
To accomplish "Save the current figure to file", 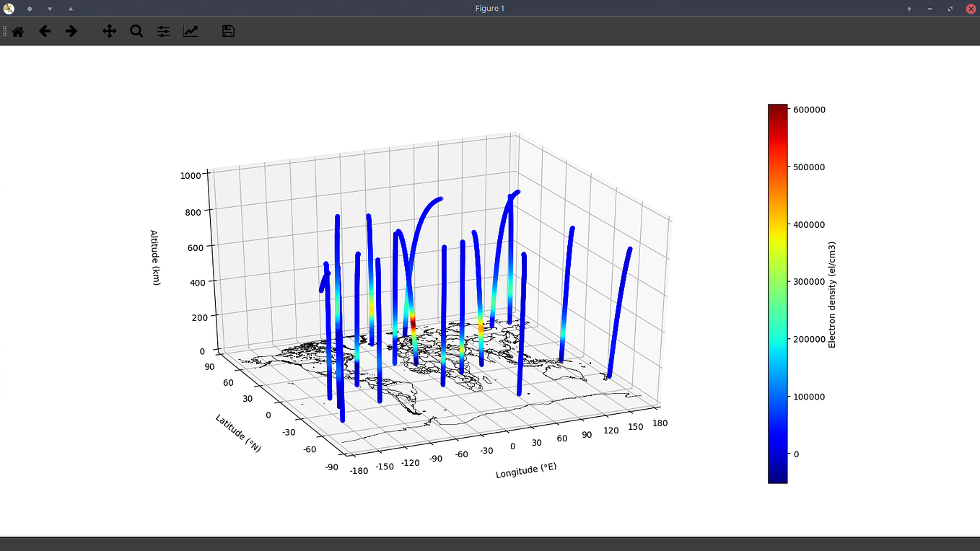I will (227, 31).
